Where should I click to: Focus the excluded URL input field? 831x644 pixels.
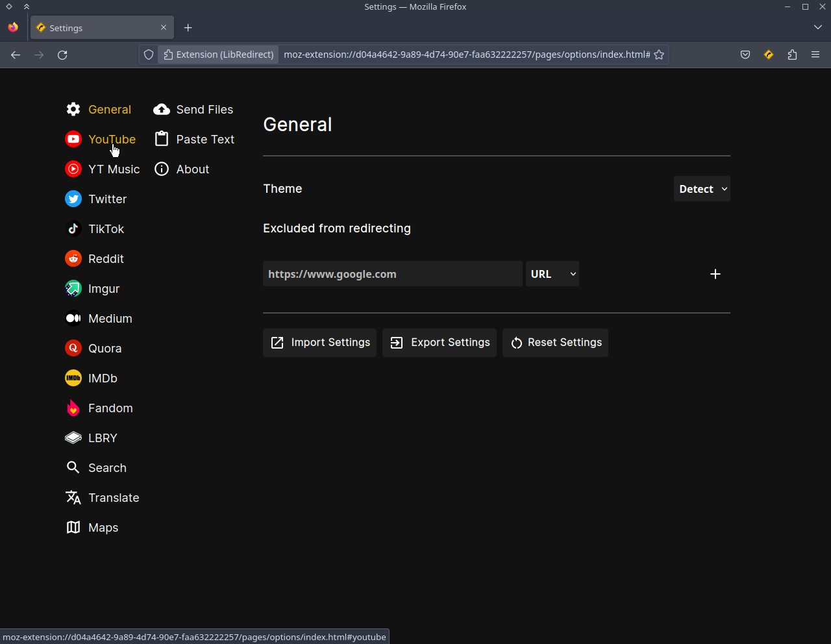coord(393,274)
